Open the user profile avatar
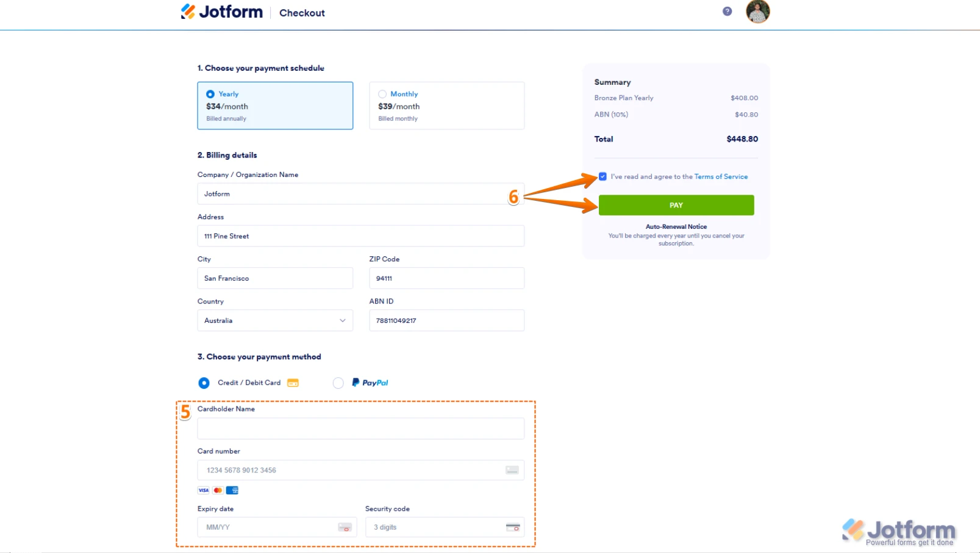 coord(757,12)
